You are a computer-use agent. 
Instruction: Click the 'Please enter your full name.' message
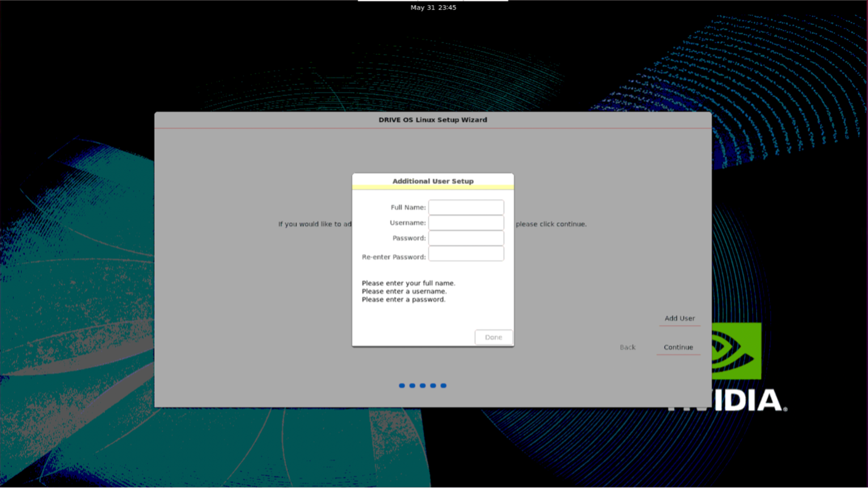click(x=409, y=283)
